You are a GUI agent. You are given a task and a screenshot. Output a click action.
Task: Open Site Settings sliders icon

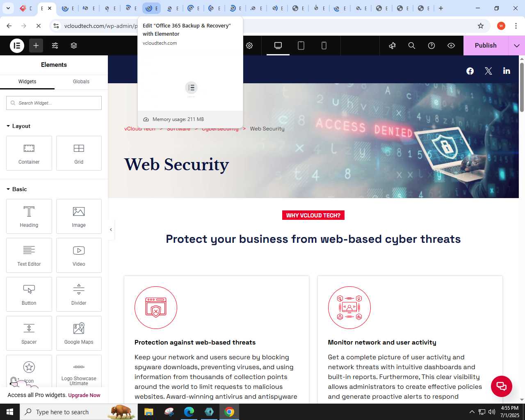click(55, 46)
